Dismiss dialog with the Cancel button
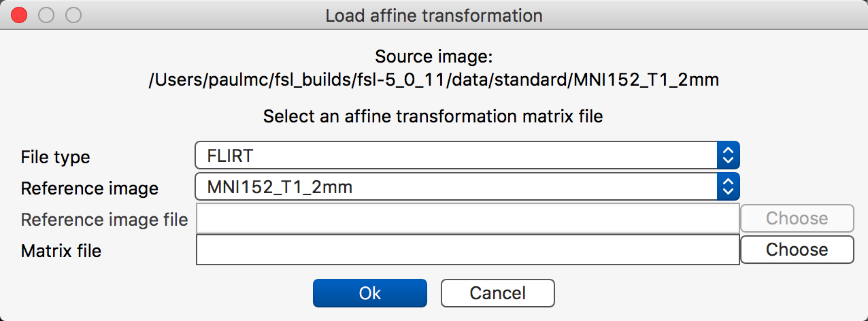Image resolution: width=868 pixels, height=321 pixels. tap(497, 293)
